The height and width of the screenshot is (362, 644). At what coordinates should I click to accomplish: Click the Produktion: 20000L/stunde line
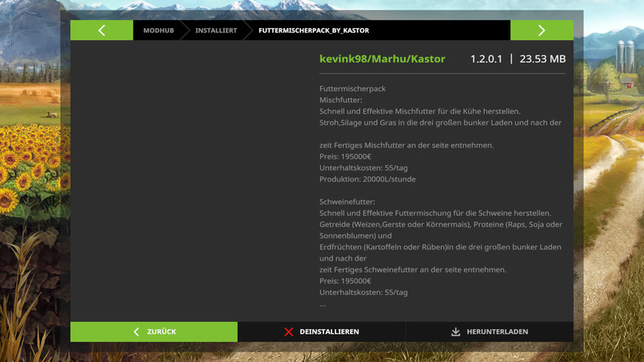coord(367,179)
